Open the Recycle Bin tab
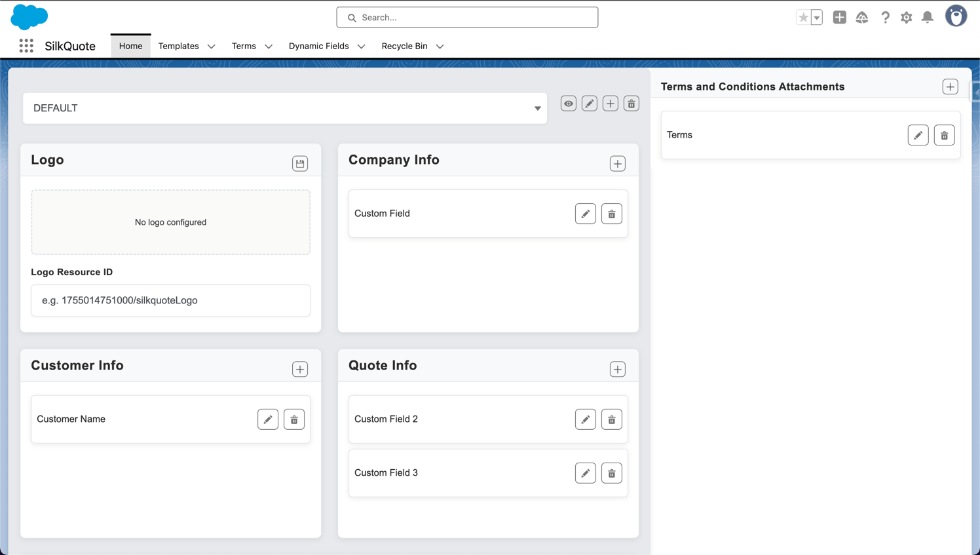This screenshot has width=980, height=555. 404,46
